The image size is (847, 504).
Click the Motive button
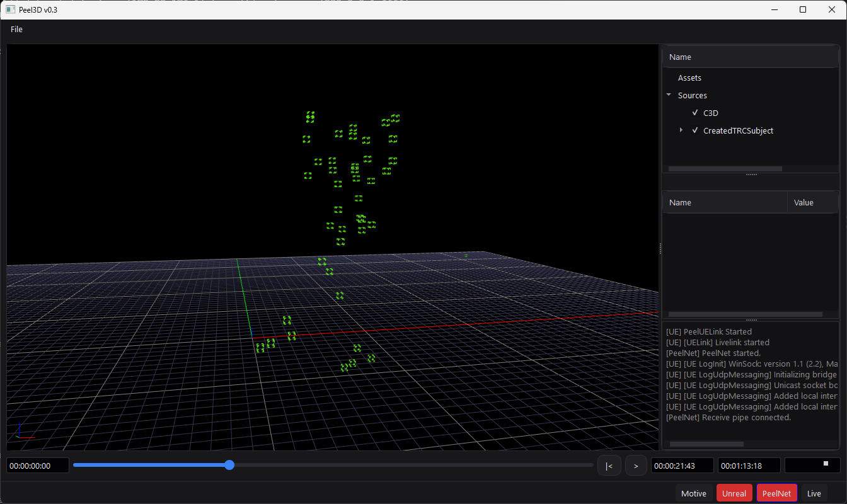coord(693,493)
